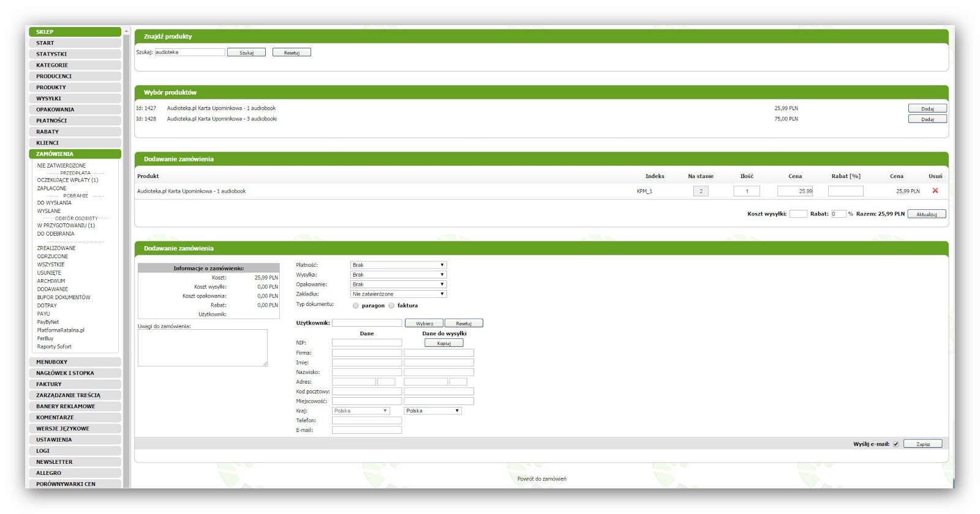Open the greyed-out Dane Kraj dropdown
The height and width of the screenshot is (514, 980).
point(361,411)
